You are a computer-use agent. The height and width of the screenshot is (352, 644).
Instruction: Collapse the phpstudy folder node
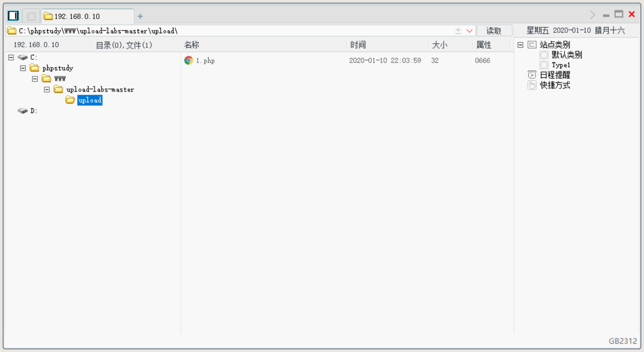click(x=23, y=68)
